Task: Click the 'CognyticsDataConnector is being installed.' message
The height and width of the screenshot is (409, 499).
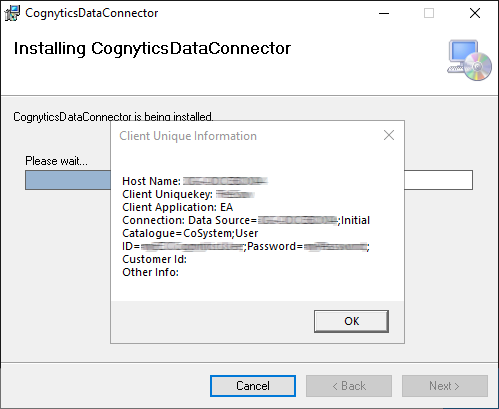Action: pyautogui.click(x=113, y=117)
